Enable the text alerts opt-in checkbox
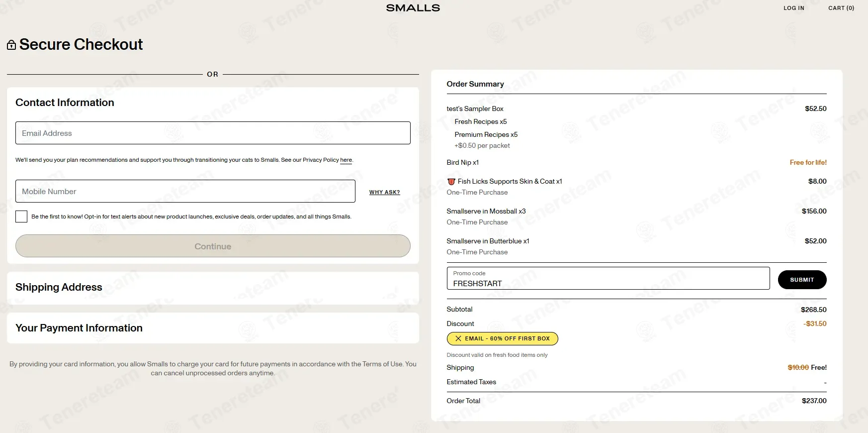Screen dimensions: 868x433 click(21, 216)
